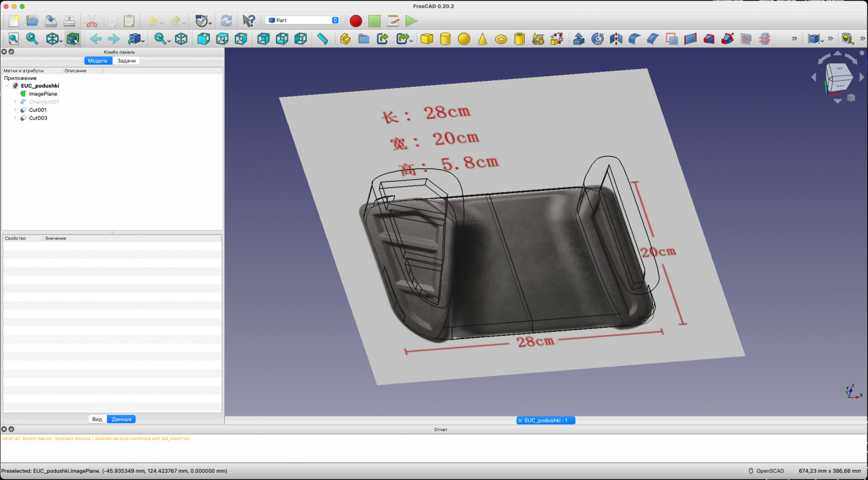Expand the Cut003 tree node
This screenshot has height=480, width=868.
click(15, 118)
